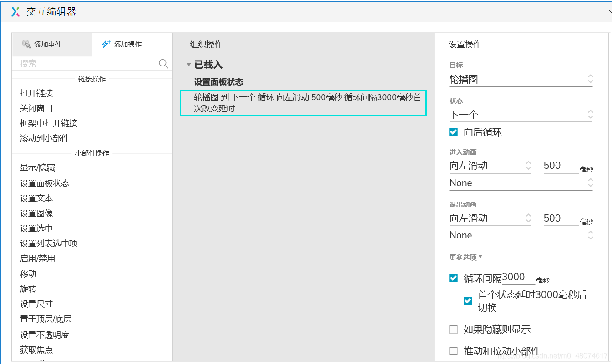Select the 轮播图 到 下一个 action row
612x364 pixels.
point(303,102)
